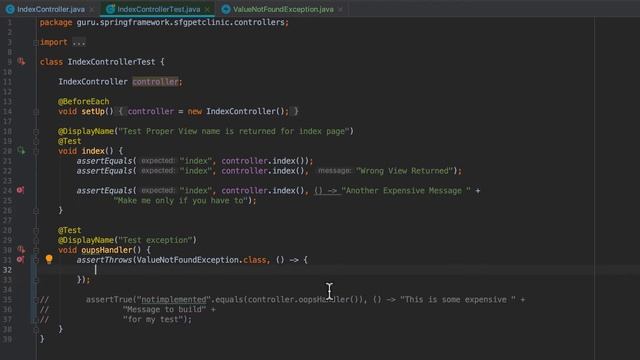
Task: Open the ValueNotFoundException.java tab
Action: (283, 9)
